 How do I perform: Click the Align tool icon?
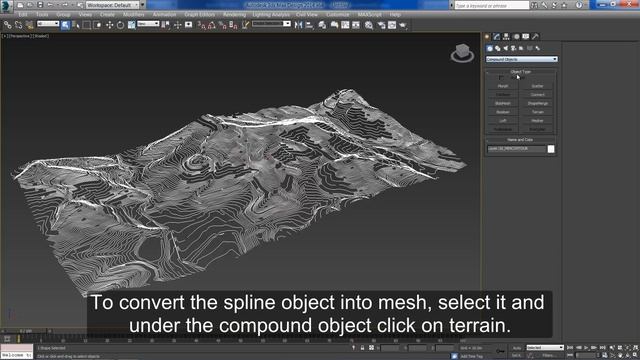pyautogui.click(x=309, y=25)
